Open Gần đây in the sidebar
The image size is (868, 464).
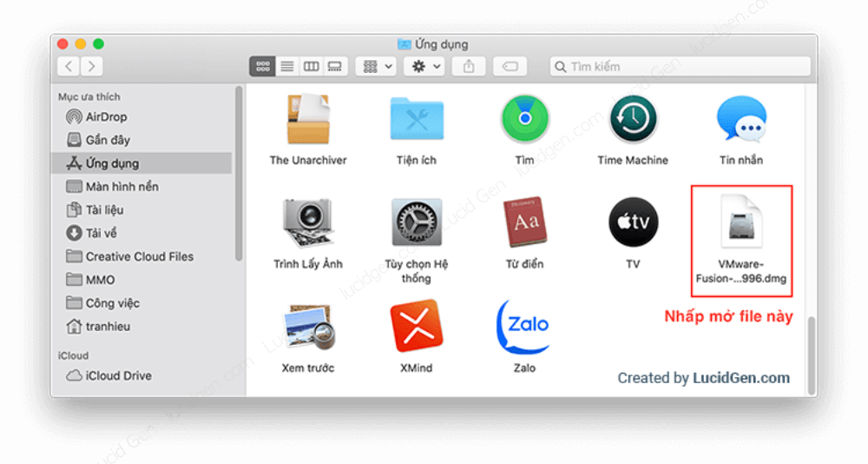141,140
